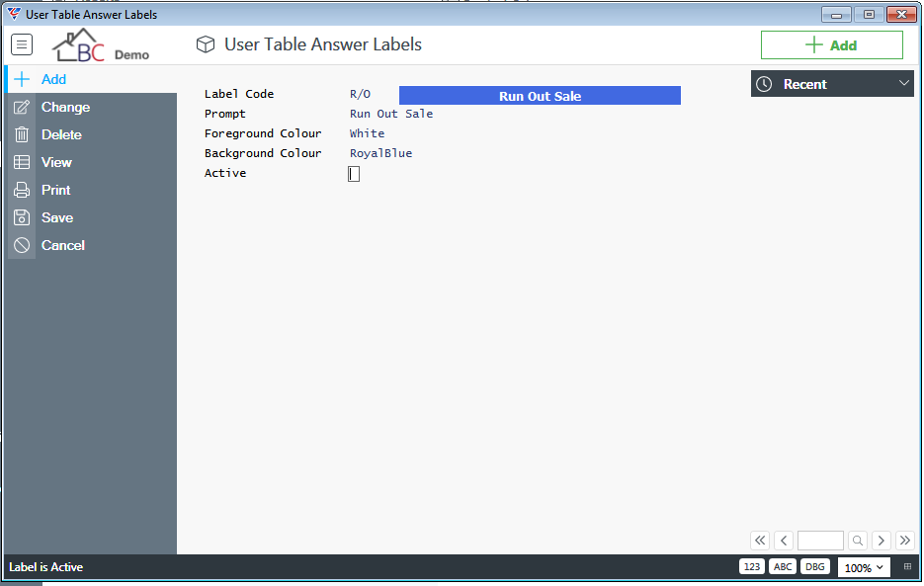
Task: Maximize the User Table Answer Labels window
Action: point(869,14)
